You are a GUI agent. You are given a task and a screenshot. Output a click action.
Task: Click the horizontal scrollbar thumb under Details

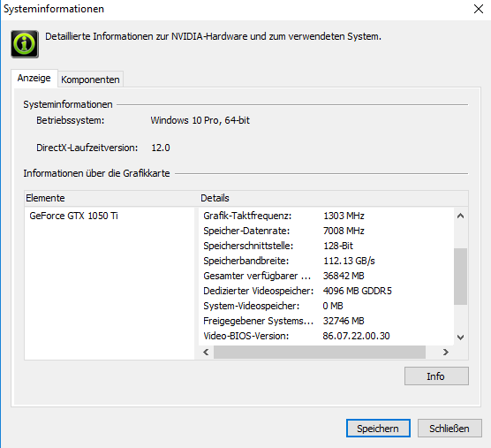[x=320, y=353]
